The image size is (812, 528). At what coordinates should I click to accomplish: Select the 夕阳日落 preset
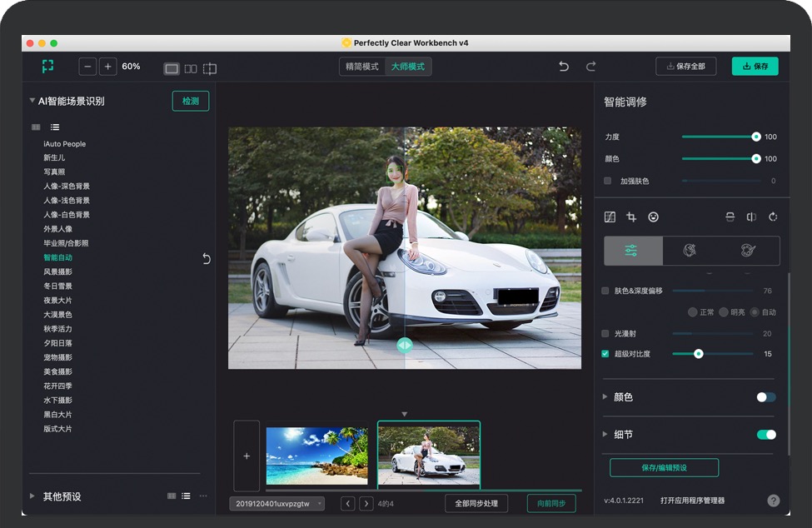coord(58,343)
